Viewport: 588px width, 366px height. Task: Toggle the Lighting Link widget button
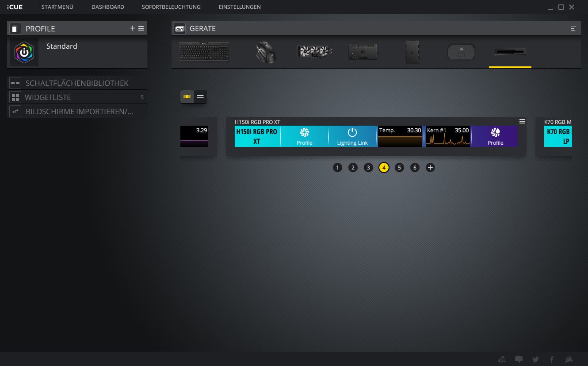[x=352, y=136]
